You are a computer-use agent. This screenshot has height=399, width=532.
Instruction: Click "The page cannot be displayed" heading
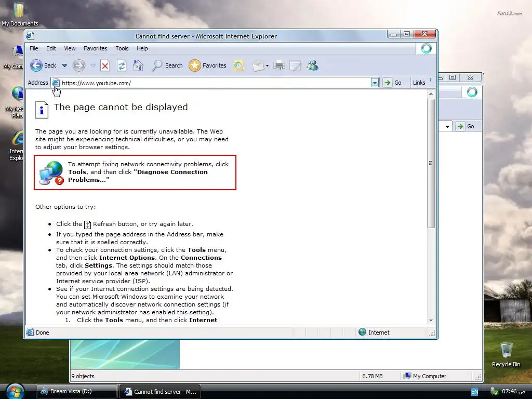pyautogui.click(x=121, y=107)
